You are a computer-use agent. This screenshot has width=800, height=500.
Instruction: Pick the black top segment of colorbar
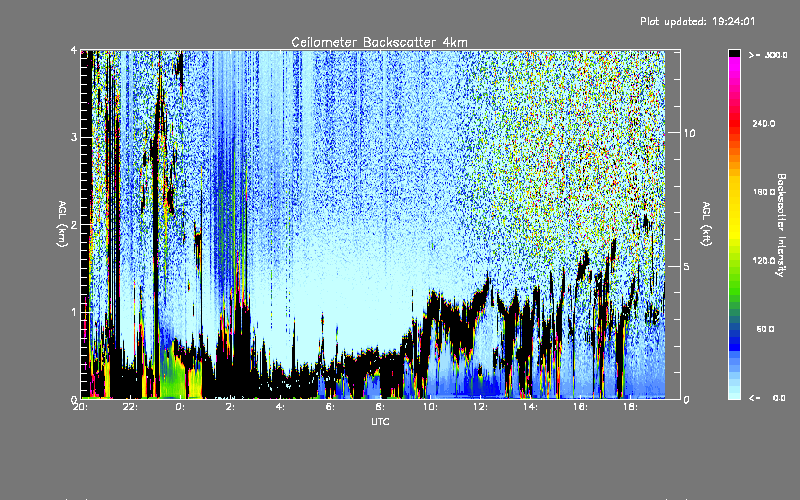click(734, 53)
